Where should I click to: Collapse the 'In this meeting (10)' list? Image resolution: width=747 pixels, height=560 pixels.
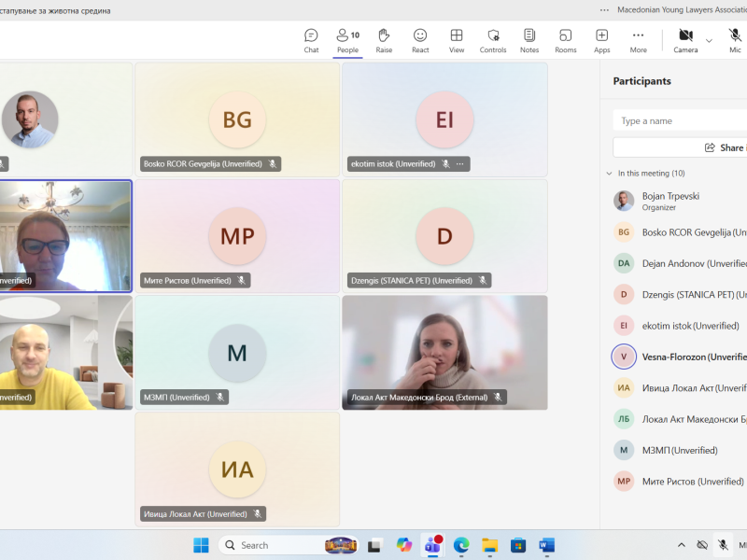(610, 174)
